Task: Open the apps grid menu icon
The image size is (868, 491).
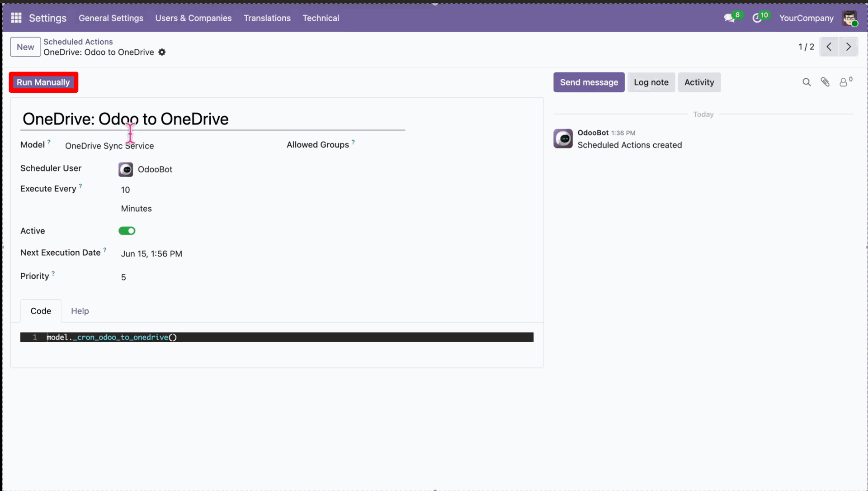Action: pyautogui.click(x=16, y=18)
